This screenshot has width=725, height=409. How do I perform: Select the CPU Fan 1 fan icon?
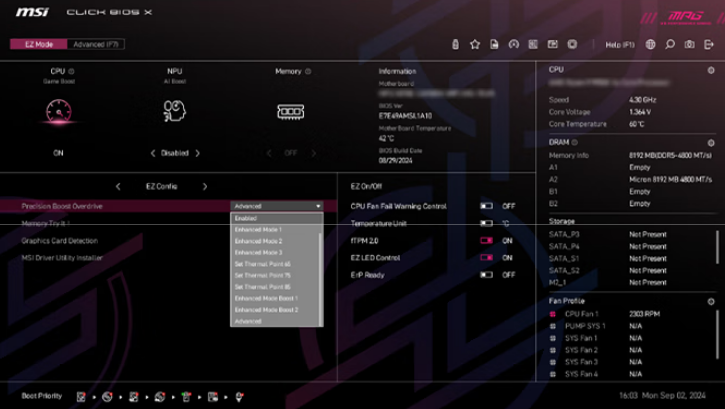[x=553, y=314]
